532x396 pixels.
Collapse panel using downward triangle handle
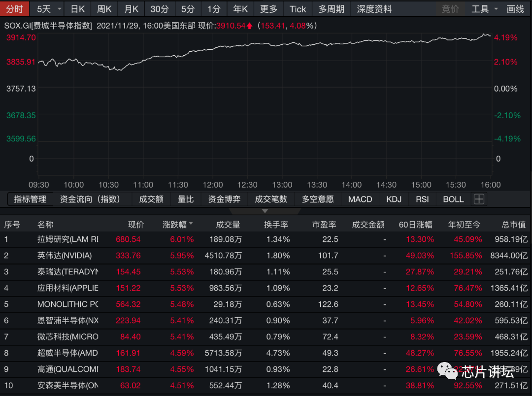pos(265,211)
